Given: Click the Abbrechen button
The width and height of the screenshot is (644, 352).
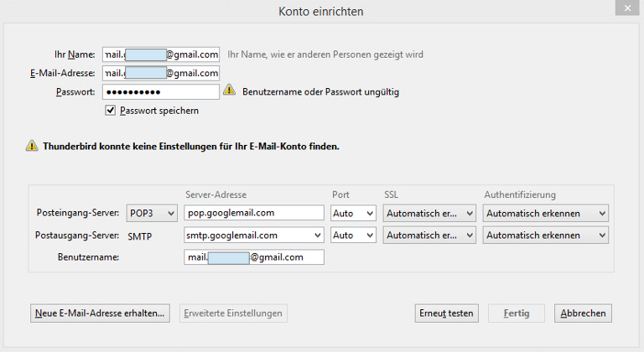Looking at the screenshot, I should click(583, 313).
